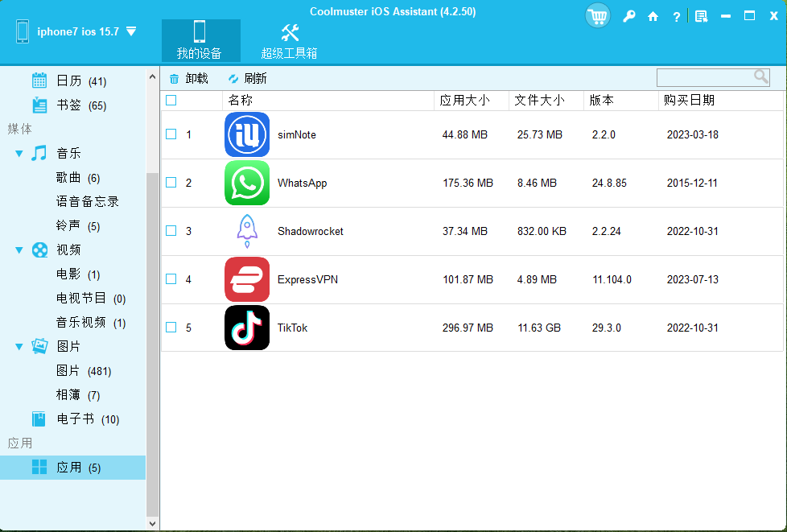Open 电影 (1) in the sidebar
The image size is (787, 532).
pos(78,274)
